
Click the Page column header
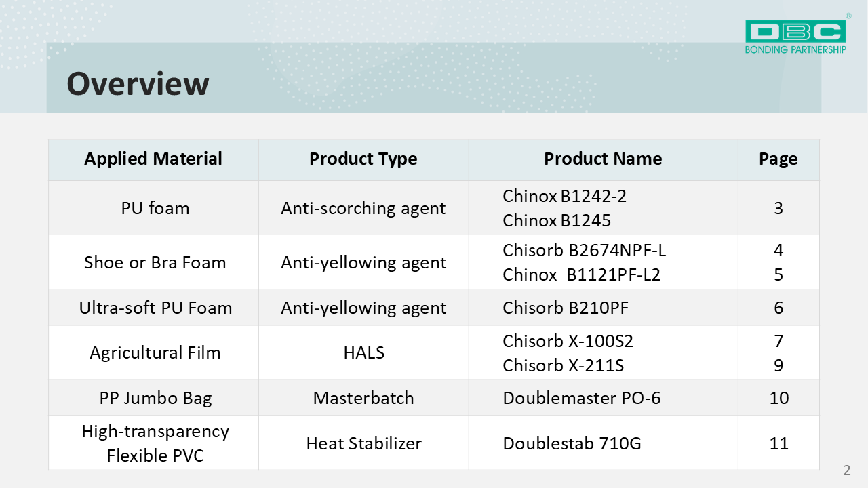point(778,159)
